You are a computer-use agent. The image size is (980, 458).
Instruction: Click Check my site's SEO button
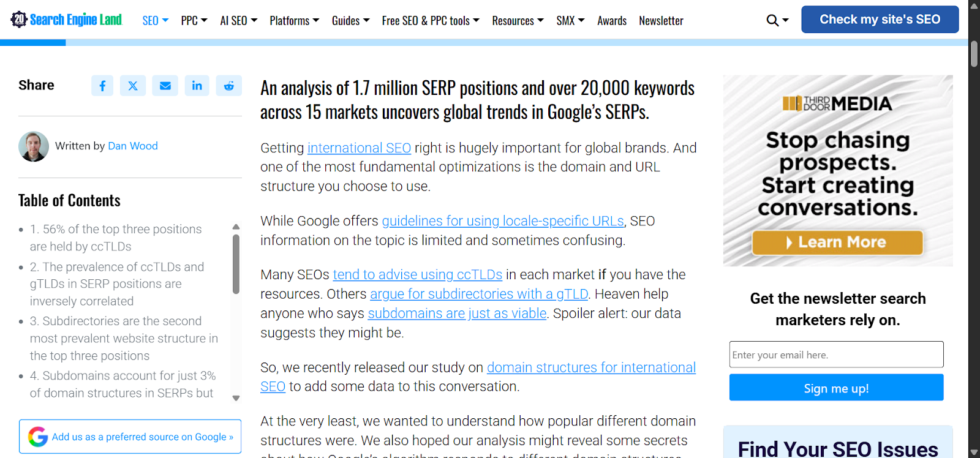click(x=880, y=20)
